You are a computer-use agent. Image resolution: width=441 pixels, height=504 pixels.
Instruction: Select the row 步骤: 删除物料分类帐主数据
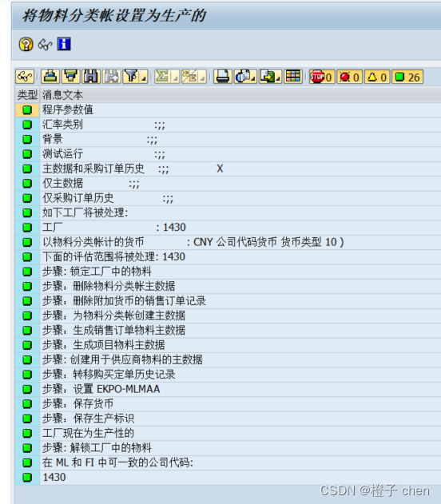[x=228, y=286]
